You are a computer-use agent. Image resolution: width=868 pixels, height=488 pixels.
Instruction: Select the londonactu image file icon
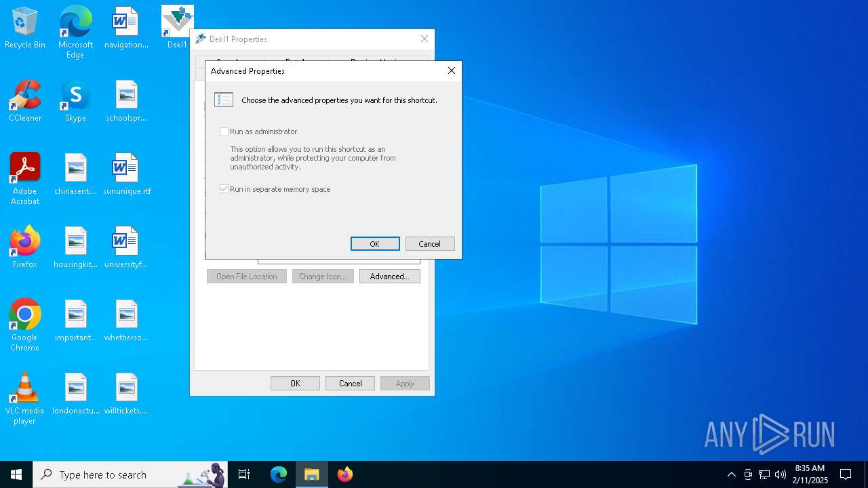[x=75, y=394]
